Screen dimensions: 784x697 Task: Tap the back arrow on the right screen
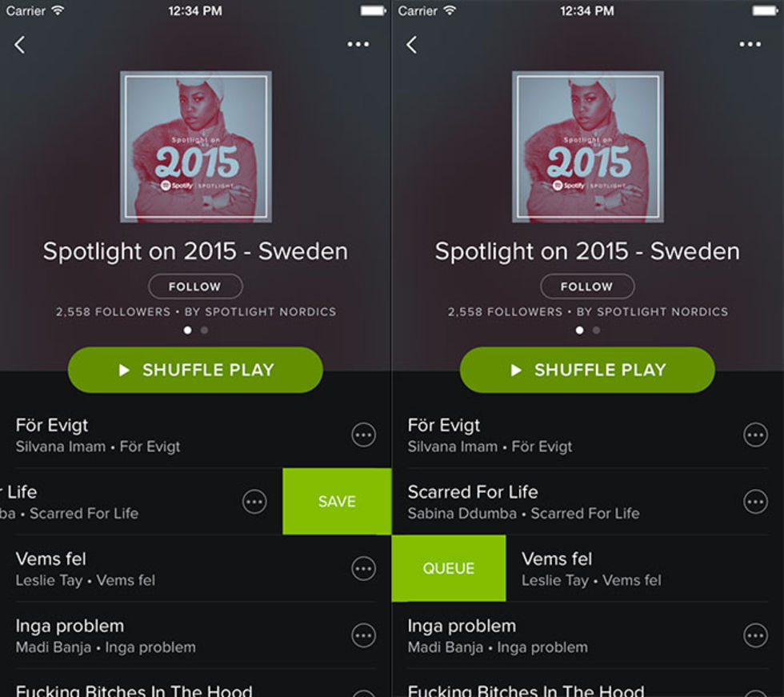pos(412,45)
